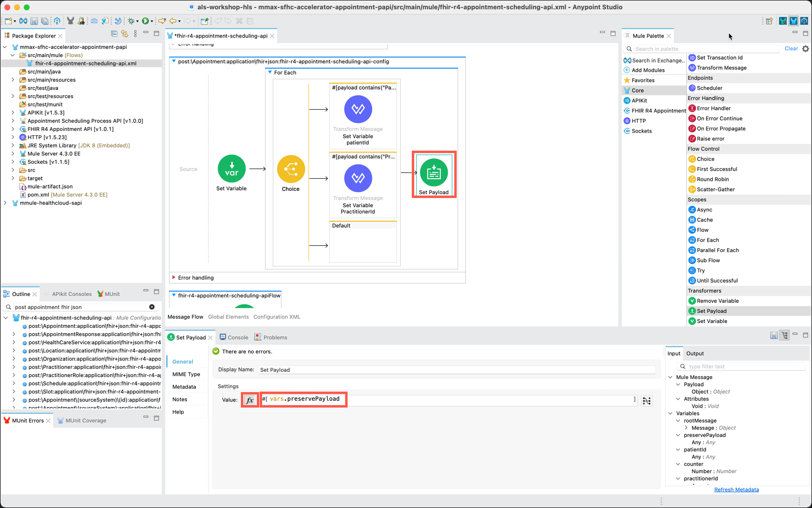Select Remove Variable transformer in palette

(x=714, y=301)
